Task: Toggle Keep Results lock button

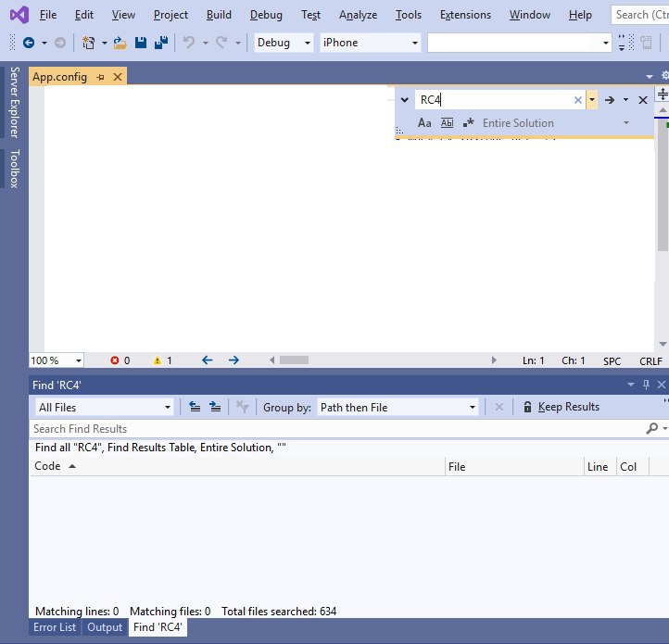Action: (x=562, y=407)
